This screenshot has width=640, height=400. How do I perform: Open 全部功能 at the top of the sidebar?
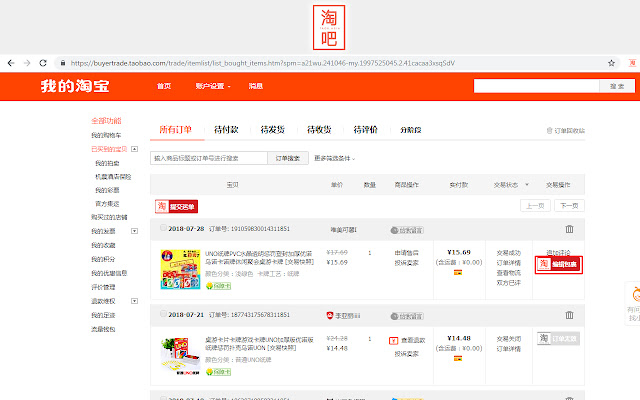pyautogui.click(x=106, y=121)
